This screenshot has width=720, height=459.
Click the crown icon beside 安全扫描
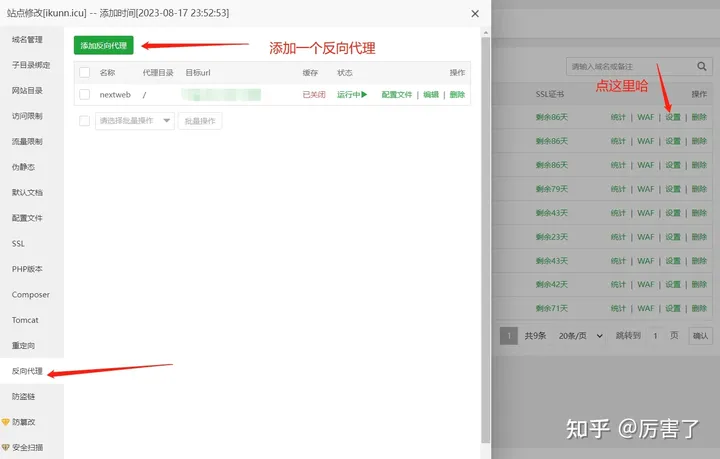[6, 447]
